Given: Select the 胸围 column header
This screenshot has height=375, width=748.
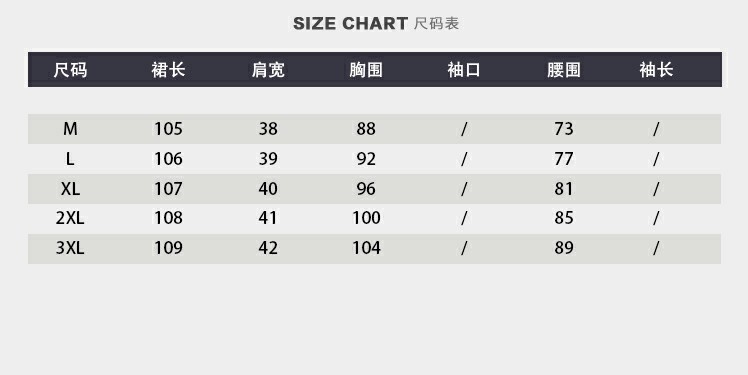Looking at the screenshot, I should (x=366, y=70).
